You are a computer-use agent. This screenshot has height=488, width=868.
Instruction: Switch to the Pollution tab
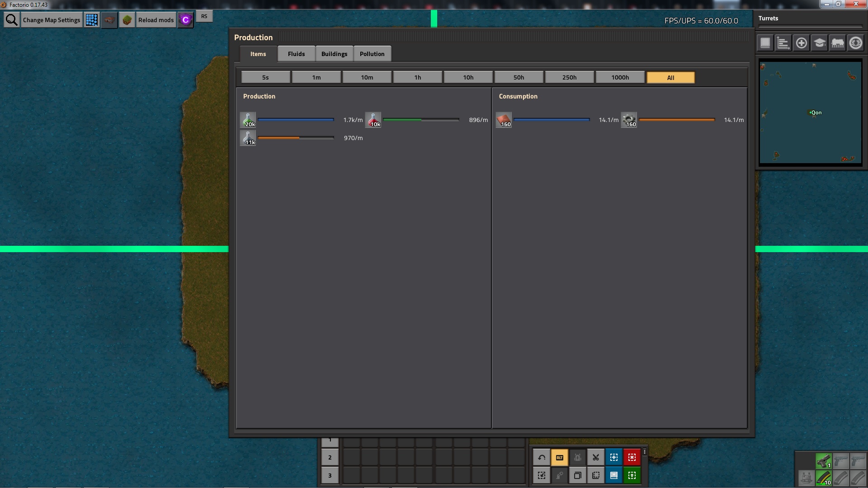pos(372,54)
